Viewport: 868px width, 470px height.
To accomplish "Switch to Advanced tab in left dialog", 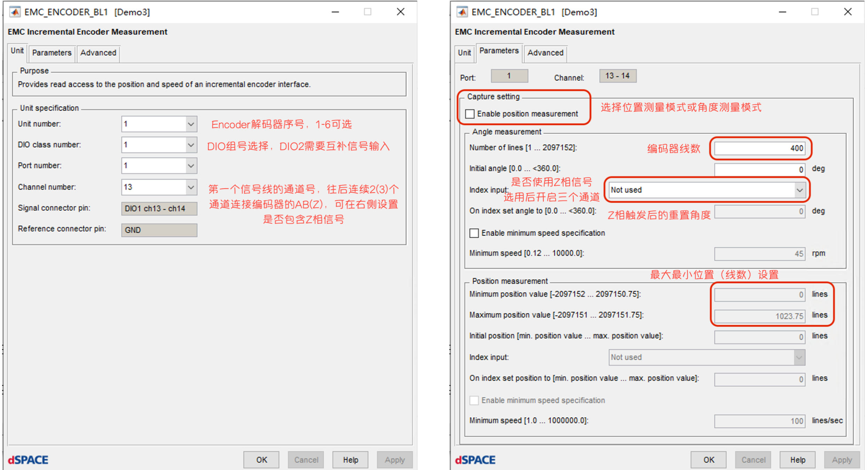I will click(98, 53).
